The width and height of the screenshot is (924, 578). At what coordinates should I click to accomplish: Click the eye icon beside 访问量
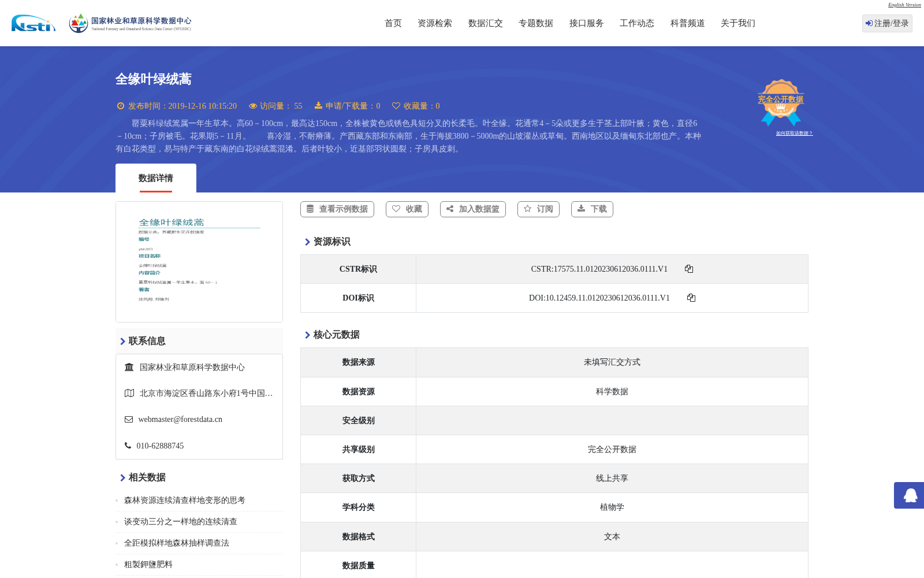[253, 106]
